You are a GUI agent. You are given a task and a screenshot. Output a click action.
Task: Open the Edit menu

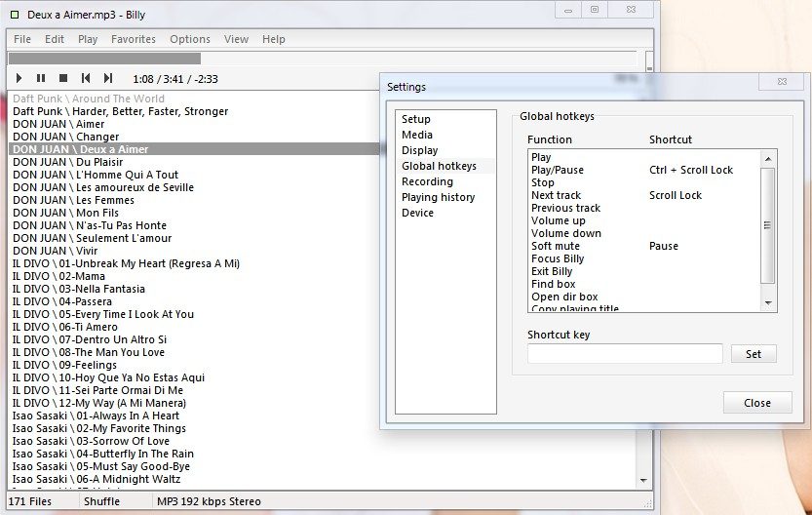(55, 39)
